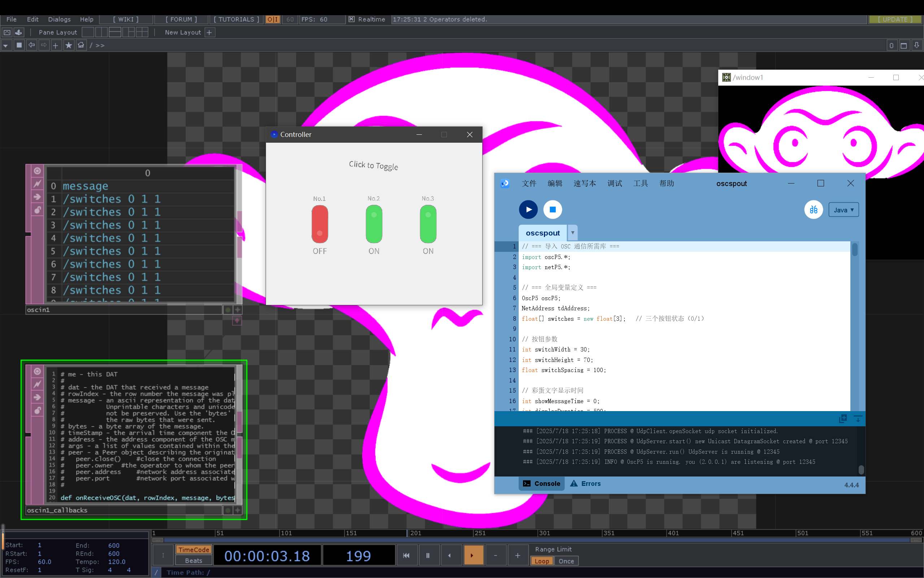Screen dimensions: 924x578
Task: Jump to home network icon
Action: (81, 45)
